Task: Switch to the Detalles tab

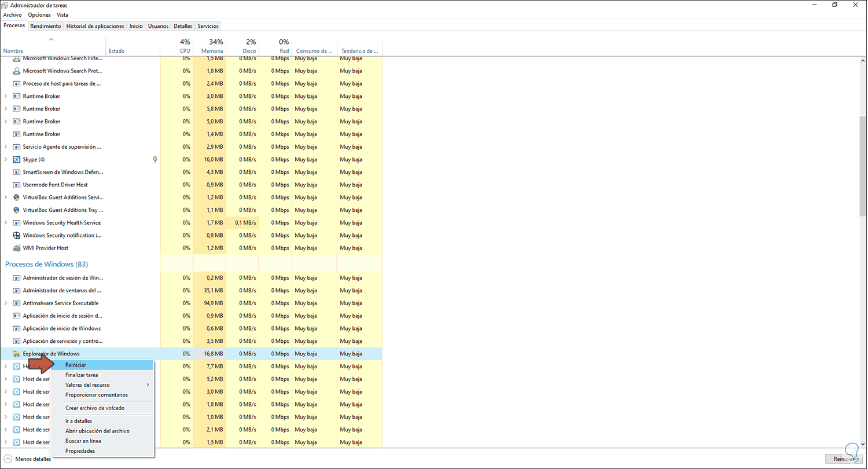Action: coord(183,26)
